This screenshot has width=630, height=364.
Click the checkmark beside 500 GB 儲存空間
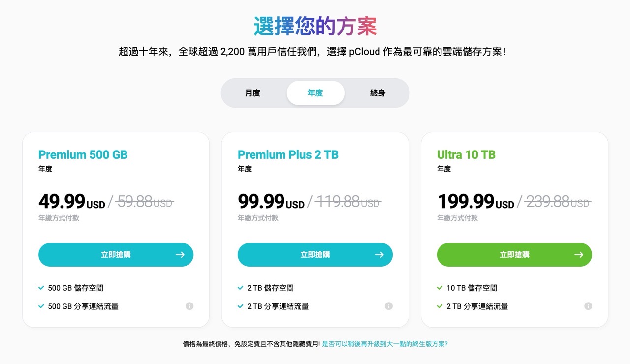(x=41, y=288)
